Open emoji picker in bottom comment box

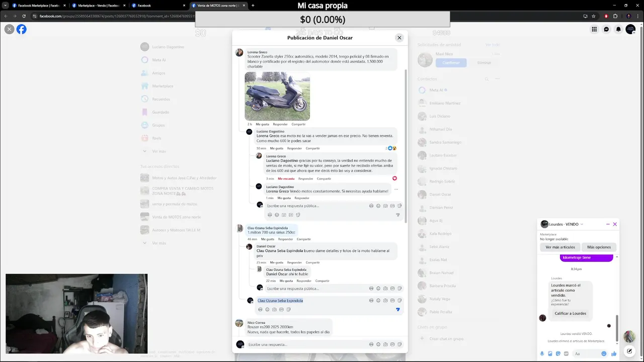378,344
